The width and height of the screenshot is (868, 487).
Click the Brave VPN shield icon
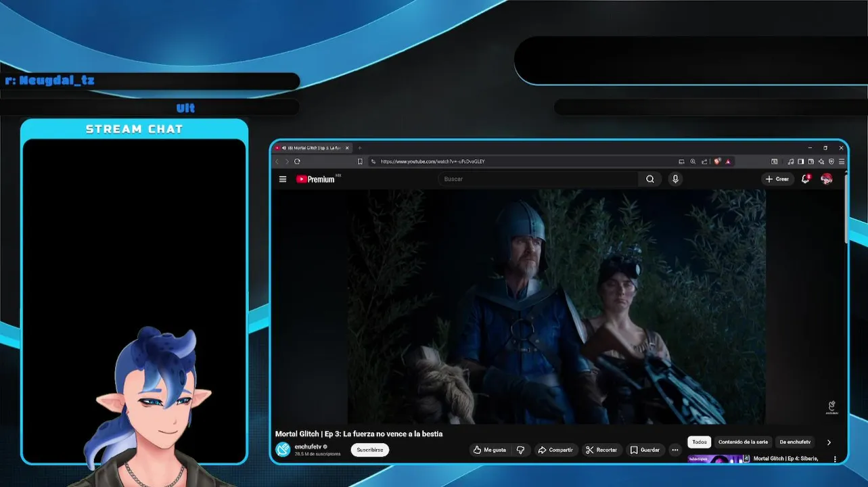[x=831, y=162]
